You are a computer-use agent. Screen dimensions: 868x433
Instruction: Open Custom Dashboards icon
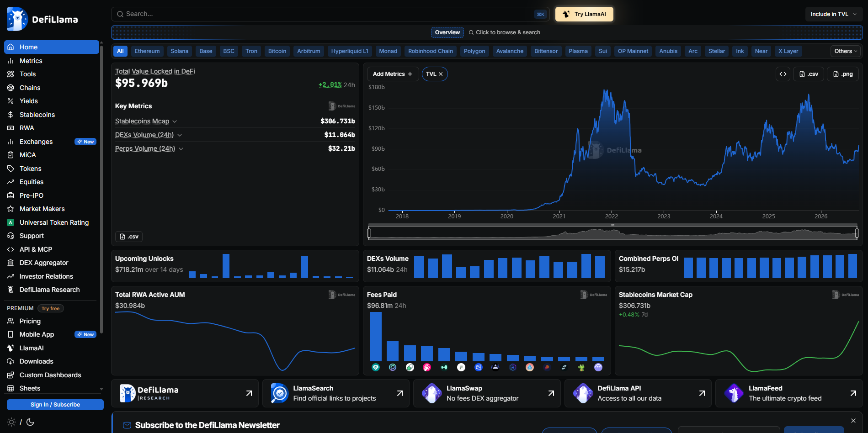[11, 375]
